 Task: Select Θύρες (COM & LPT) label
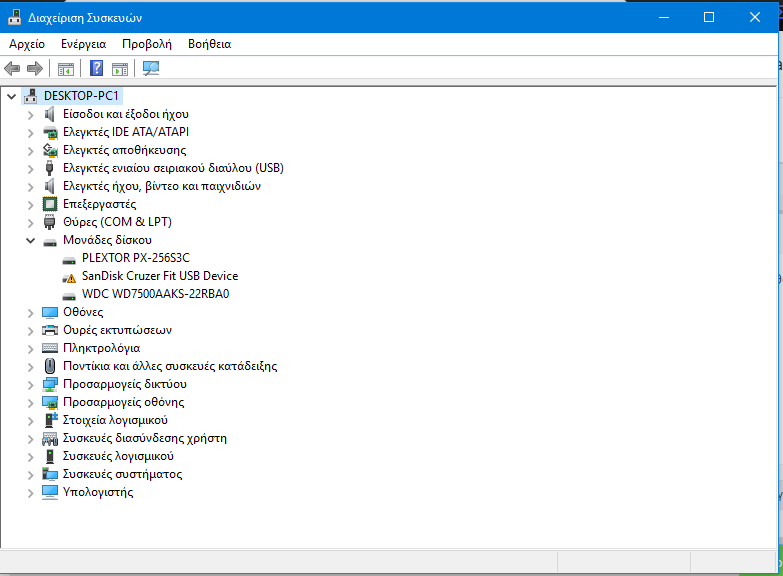pyautogui.click(x=117, y=222)
